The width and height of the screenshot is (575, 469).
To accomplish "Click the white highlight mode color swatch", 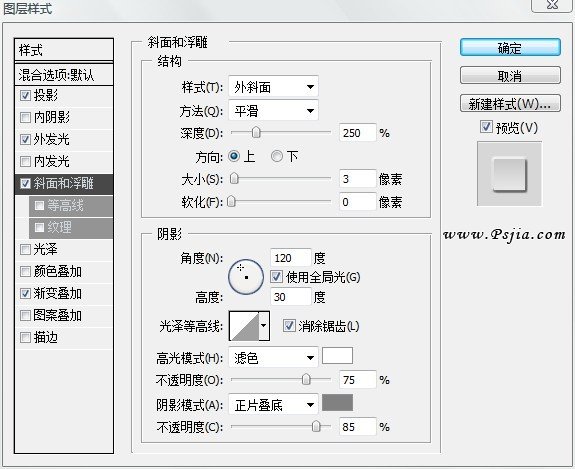I will [x=337, y=356].
